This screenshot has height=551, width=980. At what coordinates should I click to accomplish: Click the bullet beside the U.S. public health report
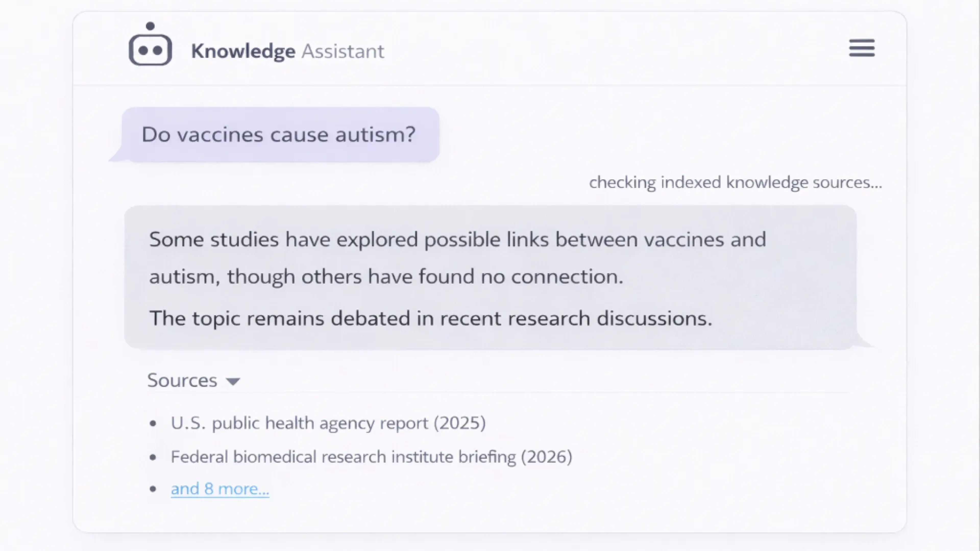[153, 424]
